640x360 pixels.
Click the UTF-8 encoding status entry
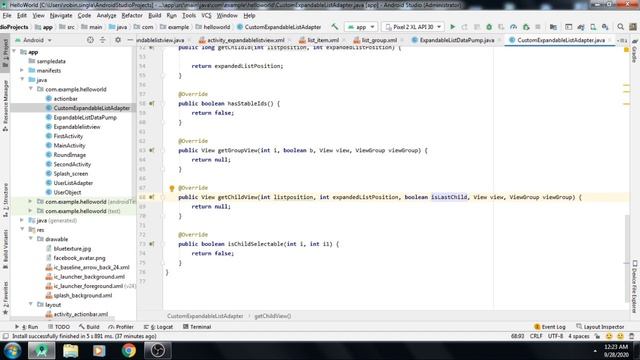click(555, 336)
